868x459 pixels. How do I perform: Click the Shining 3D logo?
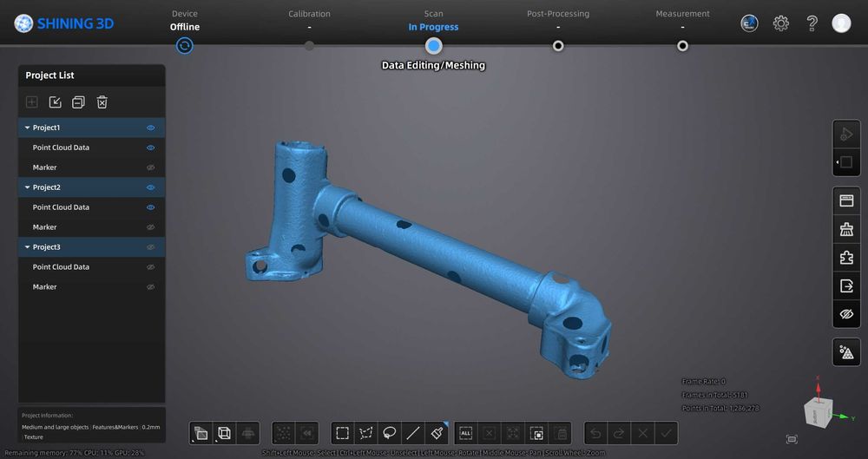[63, 23]
